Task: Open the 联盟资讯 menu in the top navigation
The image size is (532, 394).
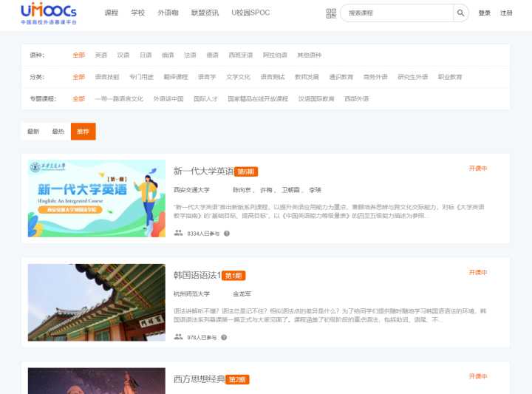Action: pyautogui.click(x=205, y=13)
